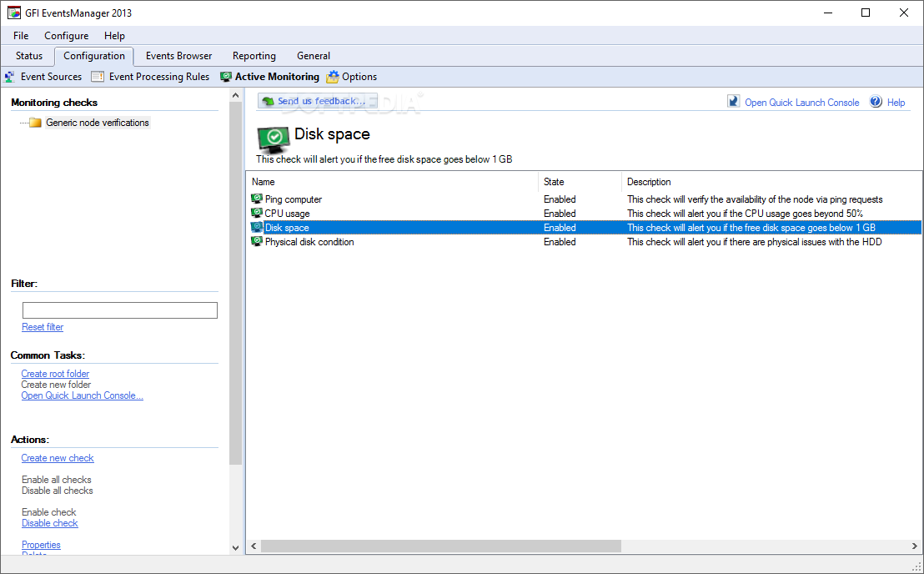The image size is (924, 574).
Task: Click ping requests description text
Action: (755, 199)
